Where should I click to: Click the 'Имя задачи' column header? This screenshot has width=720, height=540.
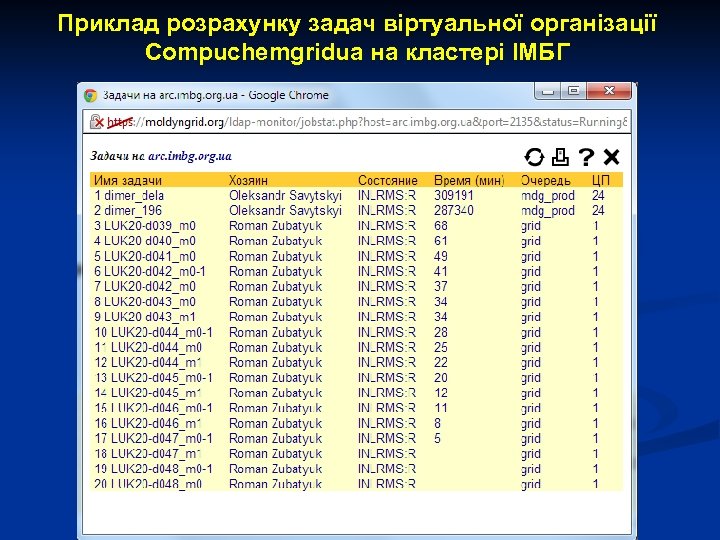pos(128,180)
